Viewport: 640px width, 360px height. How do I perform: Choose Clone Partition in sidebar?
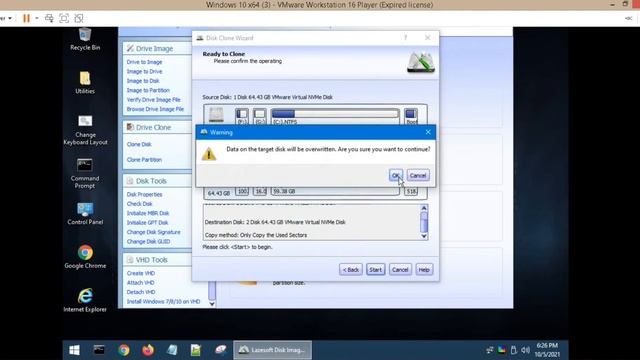(144, 160)
